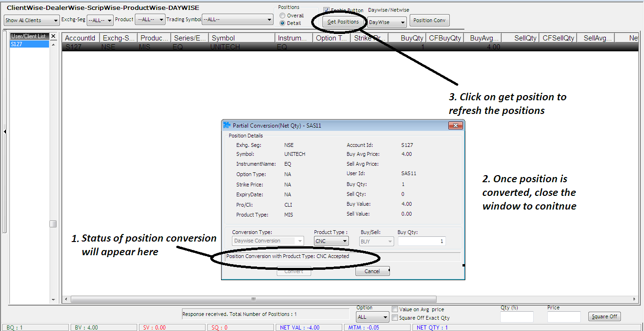
Task: Collapse the left panel using arrow handle
Action: (5, 132)
